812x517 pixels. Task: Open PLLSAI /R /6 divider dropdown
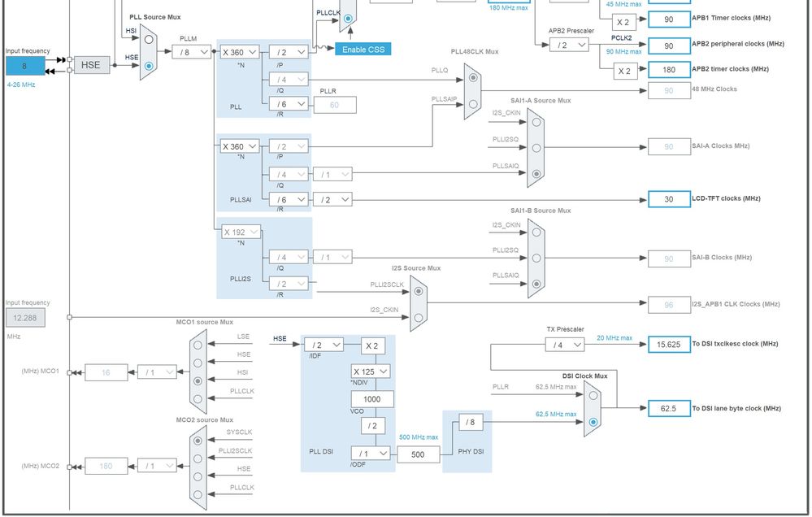[x=289, y=199]
